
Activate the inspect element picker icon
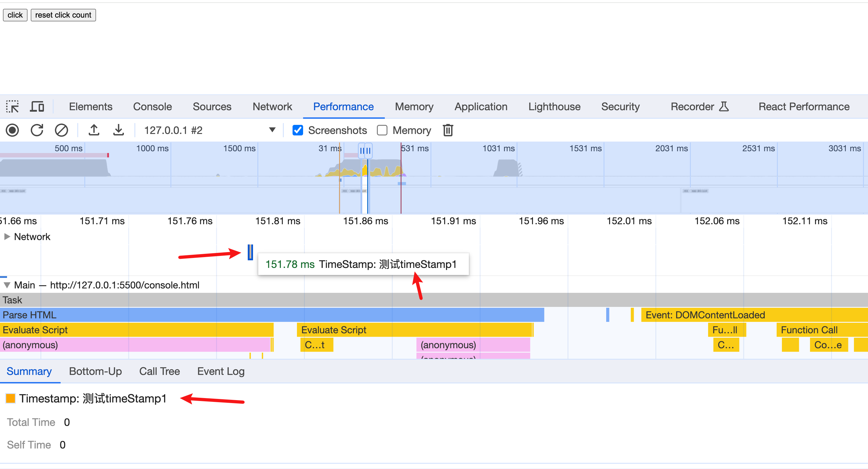point(13,106)
